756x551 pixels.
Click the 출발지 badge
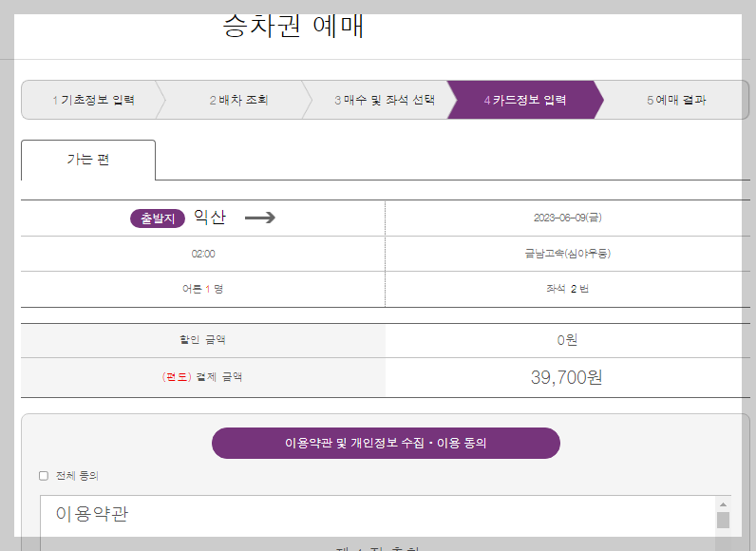point(158,218)
